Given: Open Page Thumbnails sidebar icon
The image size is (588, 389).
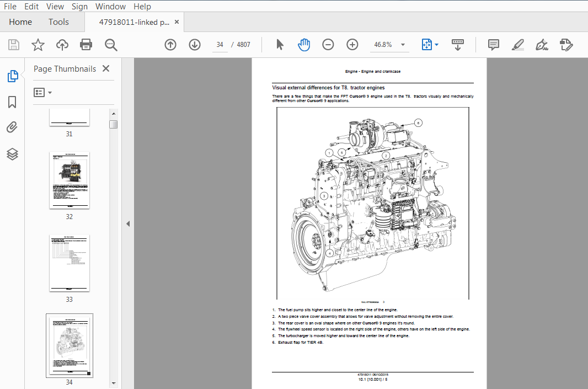Looking at the screenshot, I should point(12,76).
